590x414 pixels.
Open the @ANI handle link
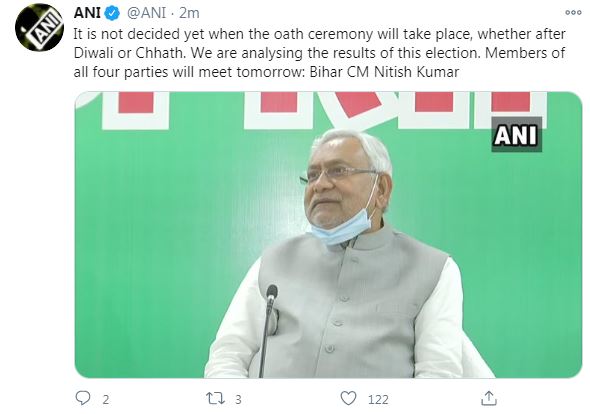(146, 13)
